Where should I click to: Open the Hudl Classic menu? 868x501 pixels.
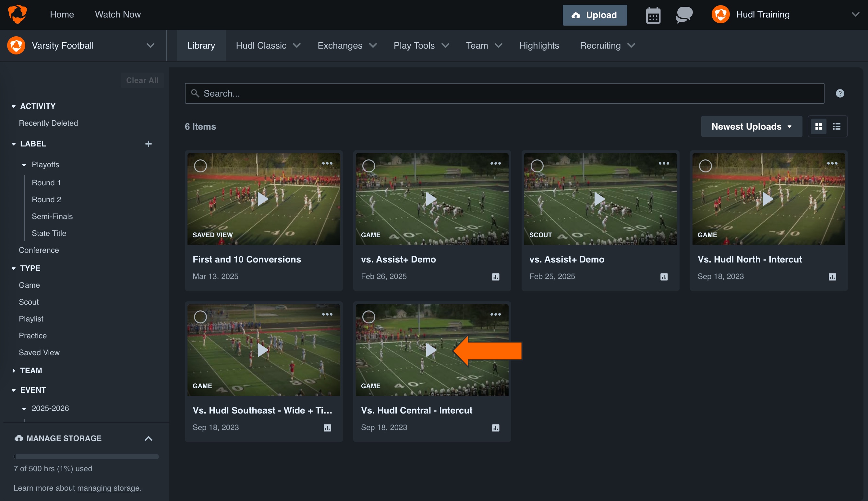268,45
